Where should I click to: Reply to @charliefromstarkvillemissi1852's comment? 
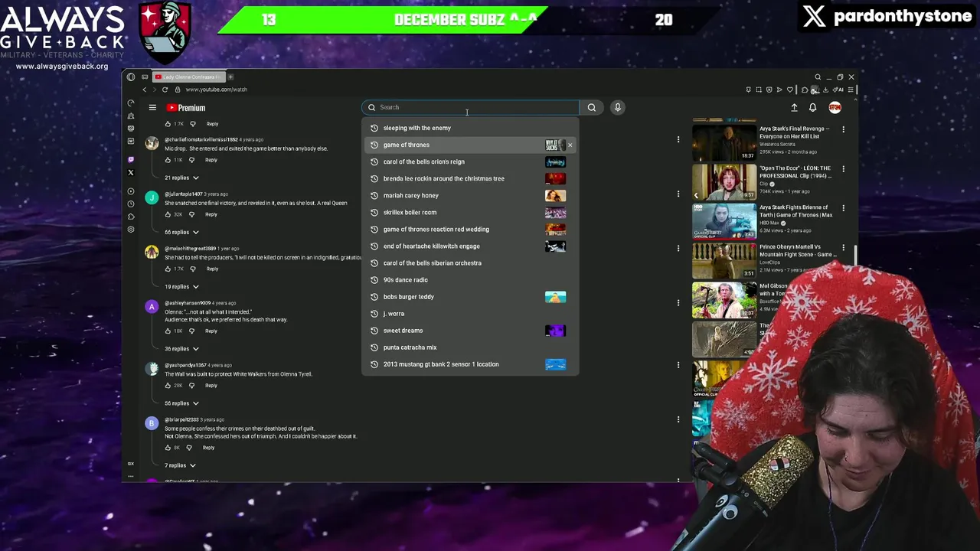coord(211,160)
